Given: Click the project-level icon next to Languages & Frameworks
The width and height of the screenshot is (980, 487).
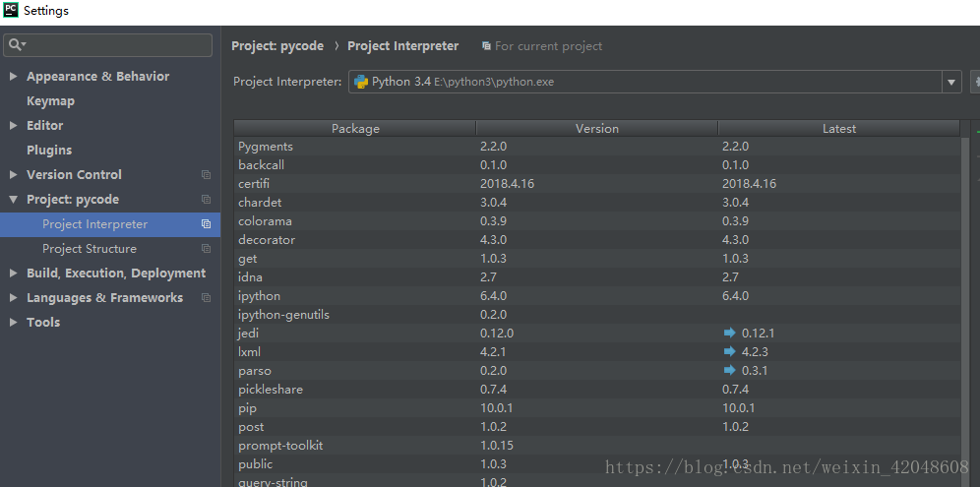Looking at the screenshot, I should pyautogui.click(x=206, y=298).
